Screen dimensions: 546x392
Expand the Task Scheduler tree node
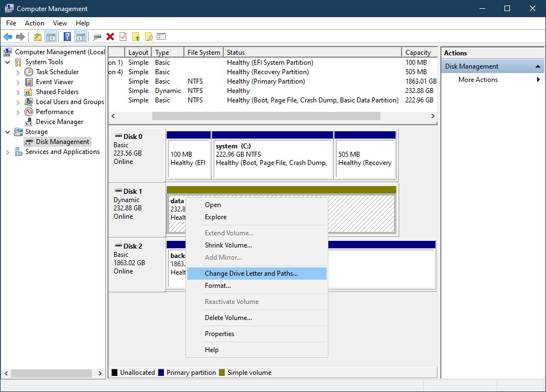(18, 72)
